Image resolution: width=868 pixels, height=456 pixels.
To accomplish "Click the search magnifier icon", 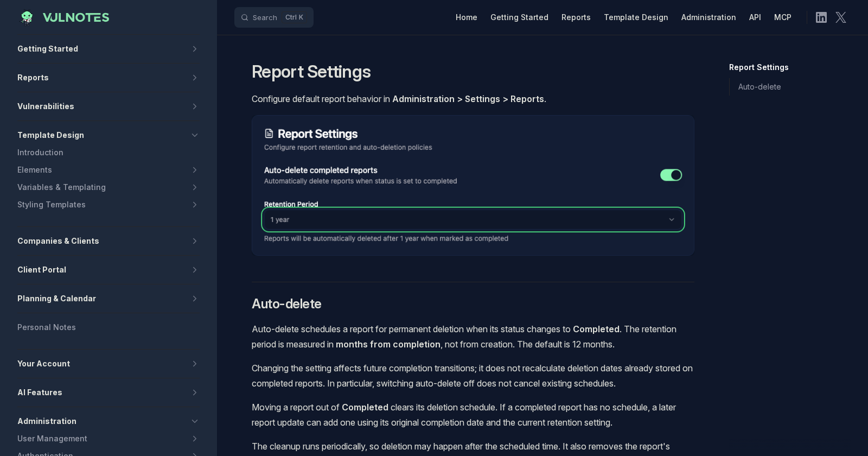I will coord(245,17).
